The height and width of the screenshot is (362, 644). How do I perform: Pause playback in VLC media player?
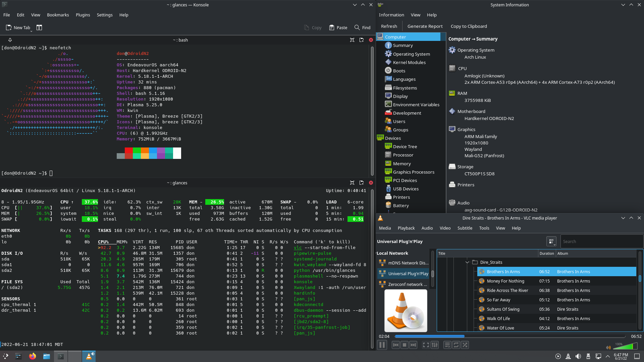[x=382, y=345]
